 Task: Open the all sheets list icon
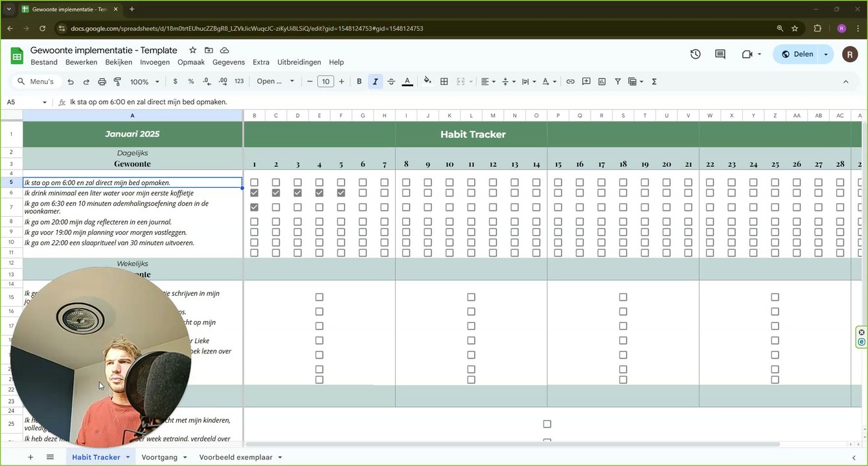pyautogui.click(x=50, y=457)
